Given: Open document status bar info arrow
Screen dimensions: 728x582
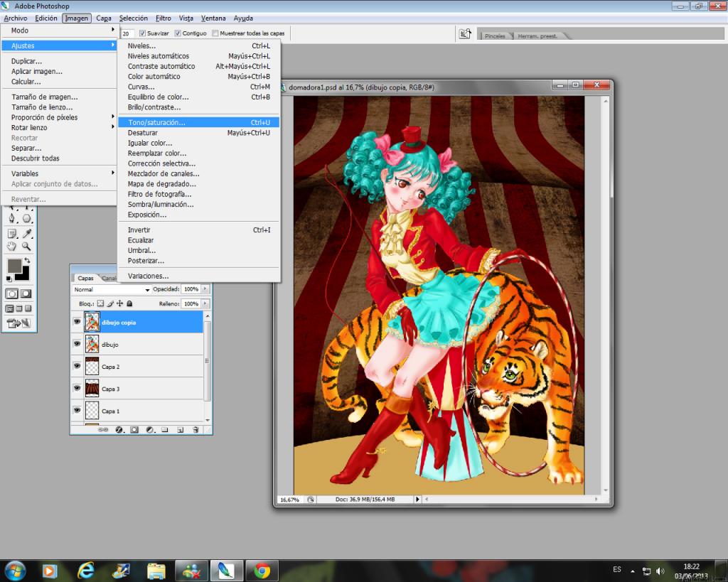Looking at the screenshot, I should point(417,500).
